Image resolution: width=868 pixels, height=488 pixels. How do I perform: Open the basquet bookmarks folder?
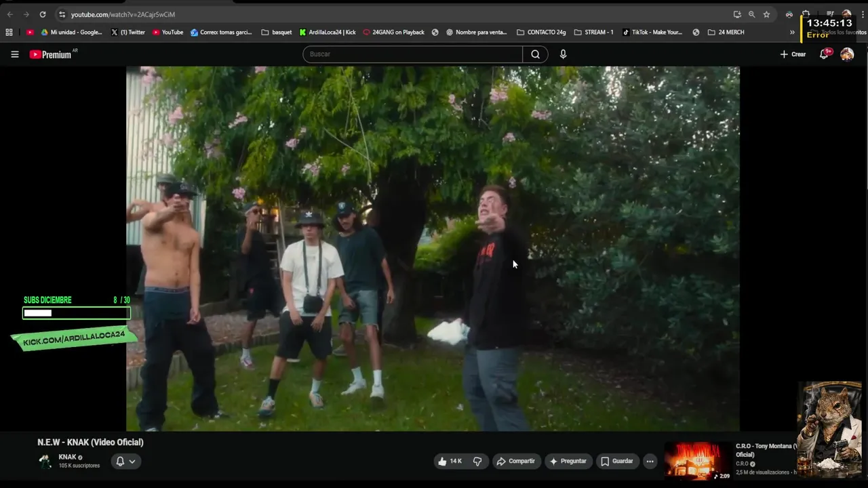click(277, 32)
